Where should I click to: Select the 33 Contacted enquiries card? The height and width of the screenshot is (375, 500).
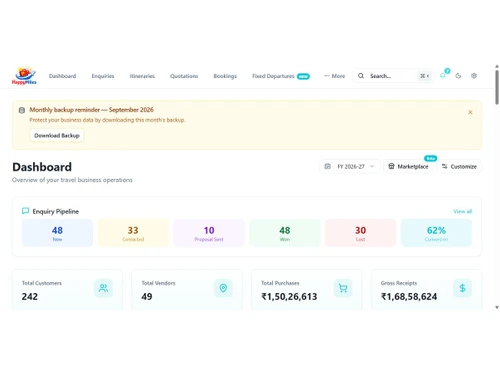[x=133, y=233]
